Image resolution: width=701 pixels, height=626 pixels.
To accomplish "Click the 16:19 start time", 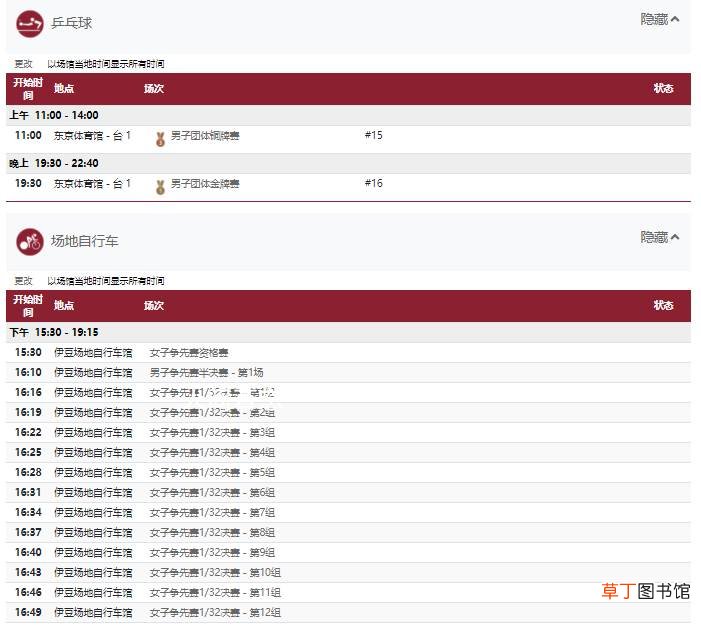I will (28, 412).
